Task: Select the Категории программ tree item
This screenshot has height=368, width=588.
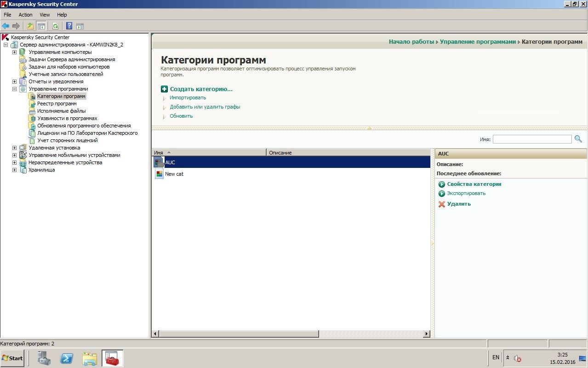Action: (x=61, y=96)
